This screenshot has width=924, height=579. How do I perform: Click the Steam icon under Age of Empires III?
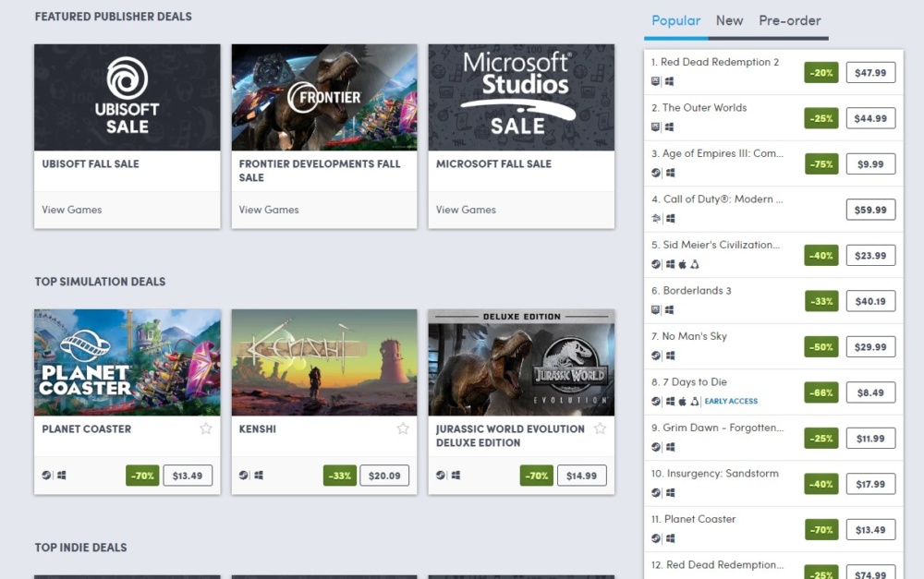656,173
